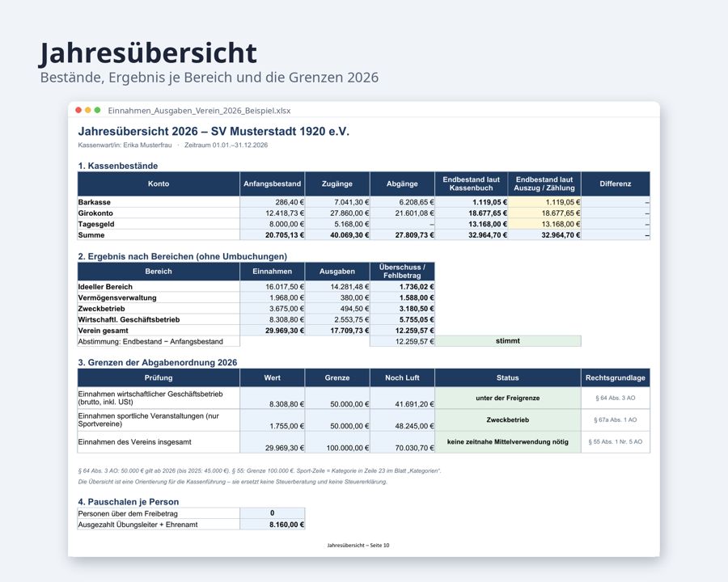Click the Überschuss / Fehlbetrag header
The width and height of the screenshot is (728, 582).
(402, 272)
